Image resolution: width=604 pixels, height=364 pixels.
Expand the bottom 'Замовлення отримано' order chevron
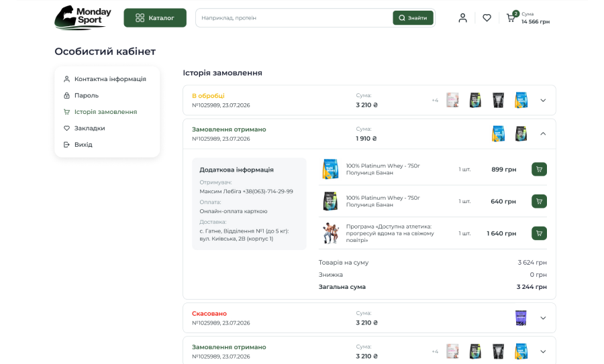click(x=543, y=352)
